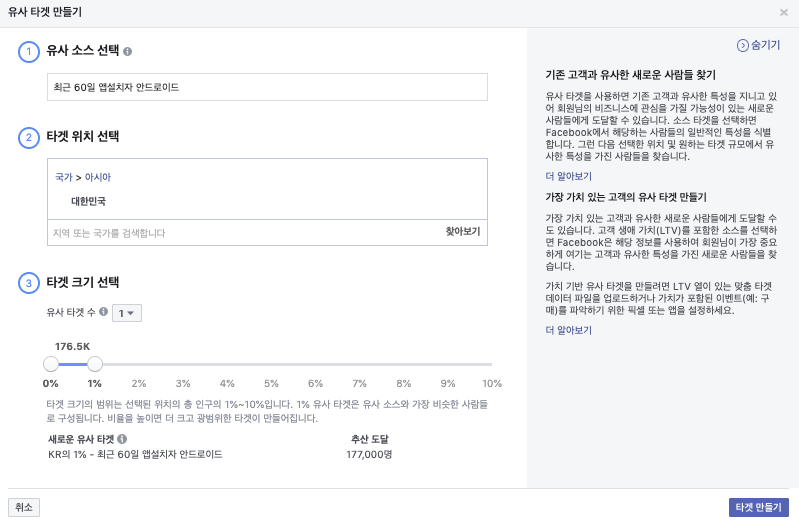Image resolution: width=799 pixels, height=525 pixels.
Task: Click the 지역 또는 국가 search field
Action: [x=245, y=233]
